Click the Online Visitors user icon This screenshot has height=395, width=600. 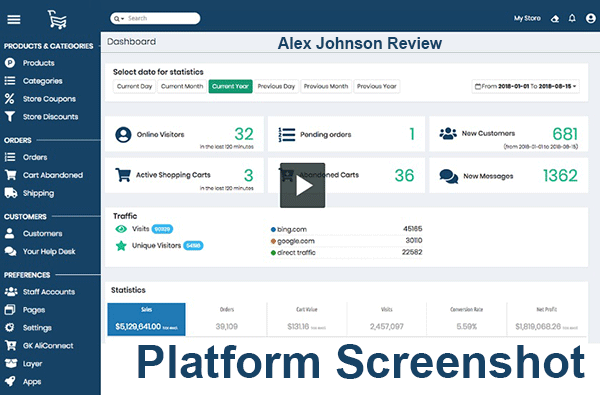(x=123, y=135)
